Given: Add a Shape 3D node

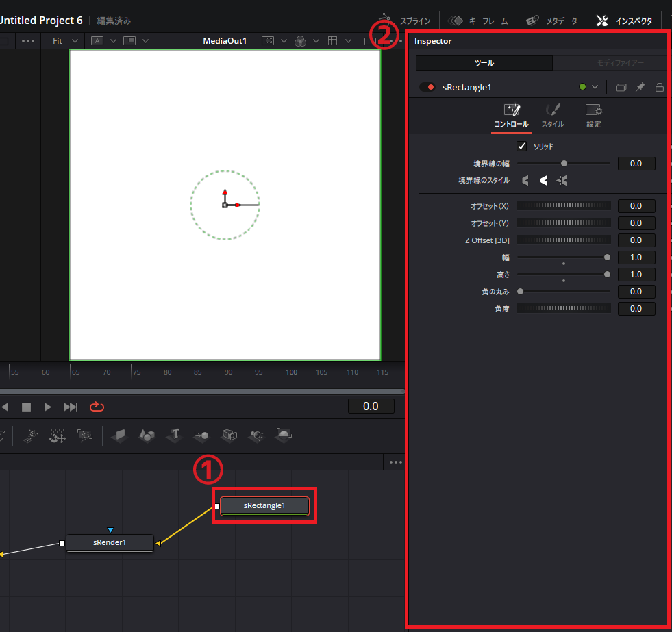Looking at the screenshot, I should (147, 435).
